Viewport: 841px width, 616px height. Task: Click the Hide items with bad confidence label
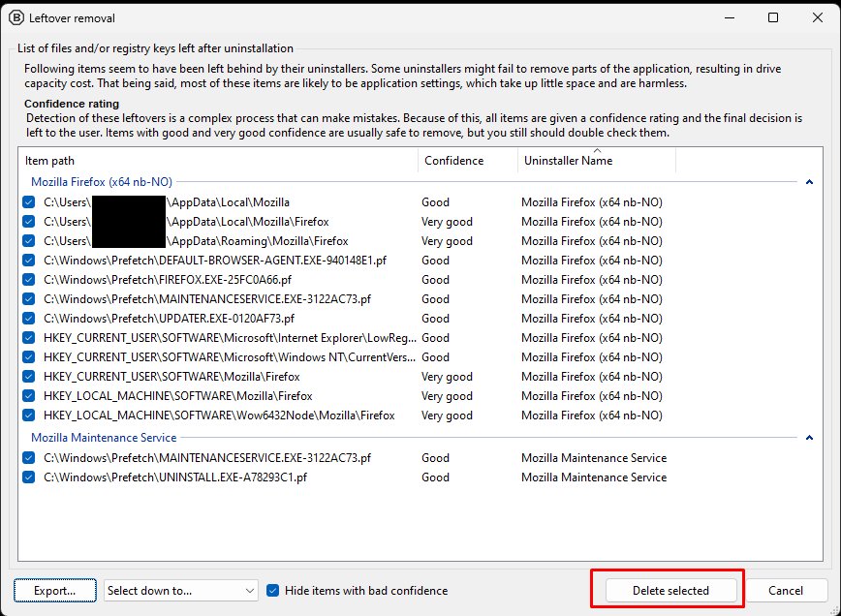pos(366,590)
